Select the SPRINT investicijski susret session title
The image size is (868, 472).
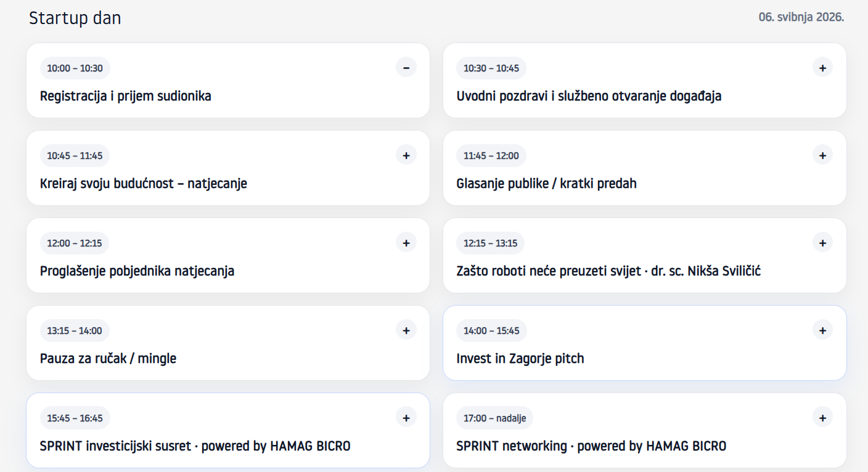click(x=195, y=446)
